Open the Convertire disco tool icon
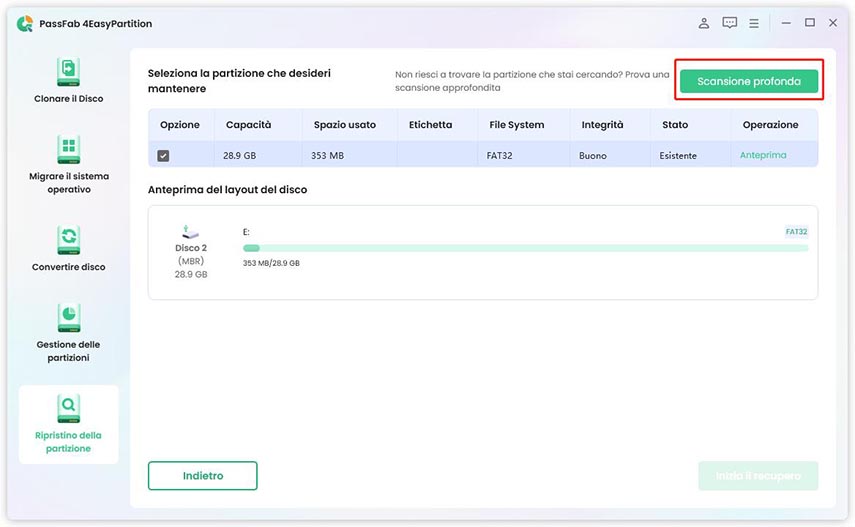This screenshot has height=527, width=855. (68, 240)
